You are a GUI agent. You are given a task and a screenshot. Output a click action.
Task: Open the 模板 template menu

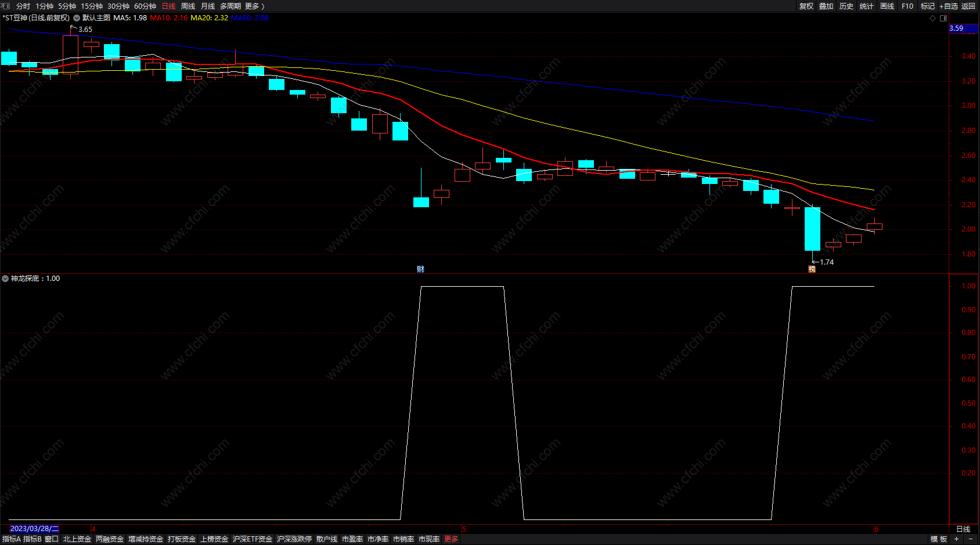(939, 539)
